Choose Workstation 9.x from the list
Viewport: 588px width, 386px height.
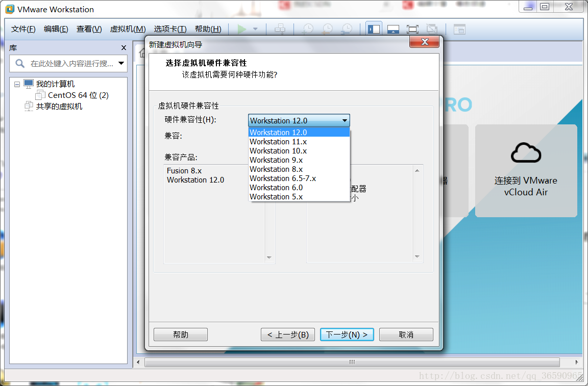299,160
